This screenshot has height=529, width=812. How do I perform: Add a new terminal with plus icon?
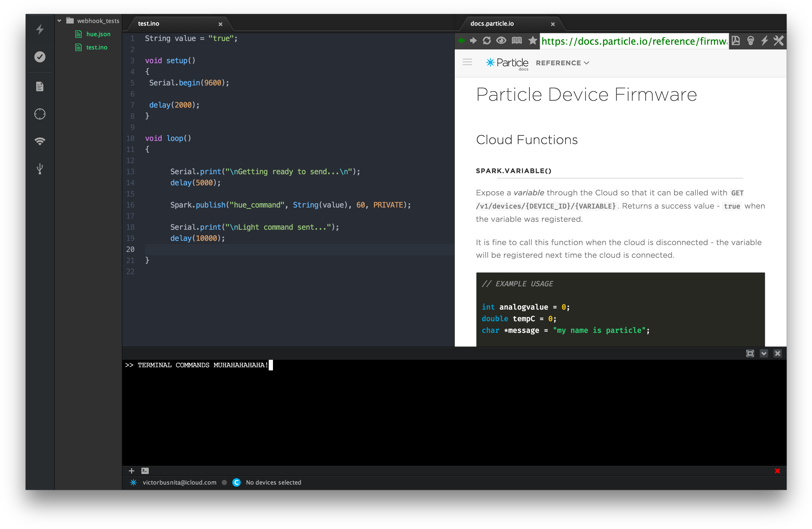131,471
